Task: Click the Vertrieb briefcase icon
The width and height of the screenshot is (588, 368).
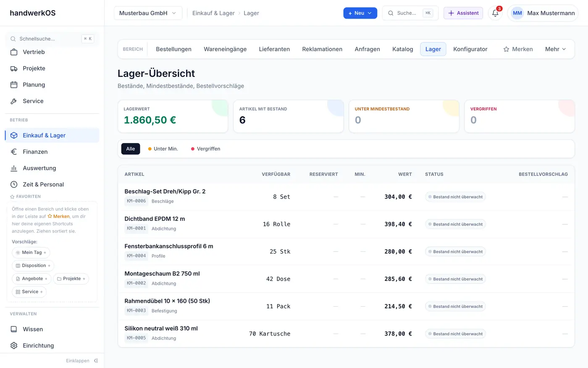Action: 14,52
